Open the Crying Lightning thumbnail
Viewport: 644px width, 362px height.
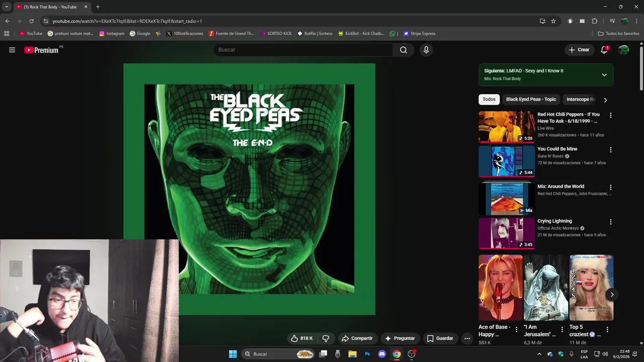click(507, 233)
